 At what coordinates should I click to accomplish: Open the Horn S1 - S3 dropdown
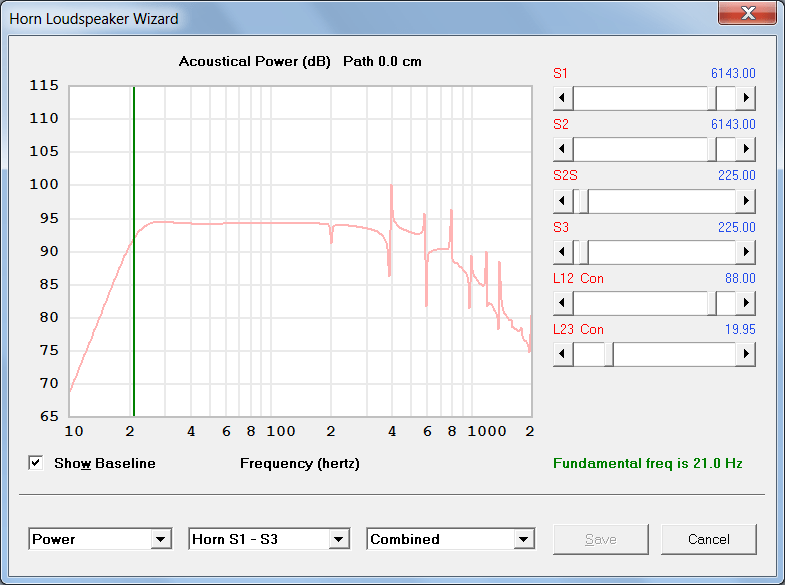pyautogui.click(x=339, y=539)
